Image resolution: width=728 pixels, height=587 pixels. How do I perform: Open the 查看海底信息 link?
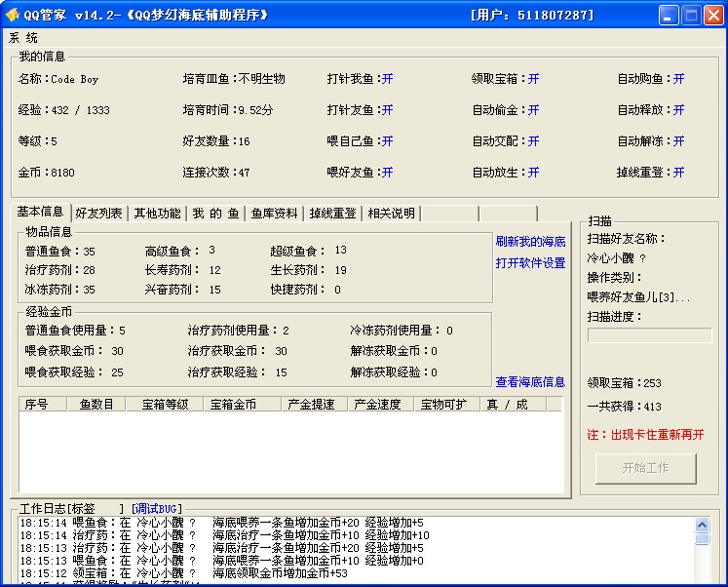coord(529,382)
